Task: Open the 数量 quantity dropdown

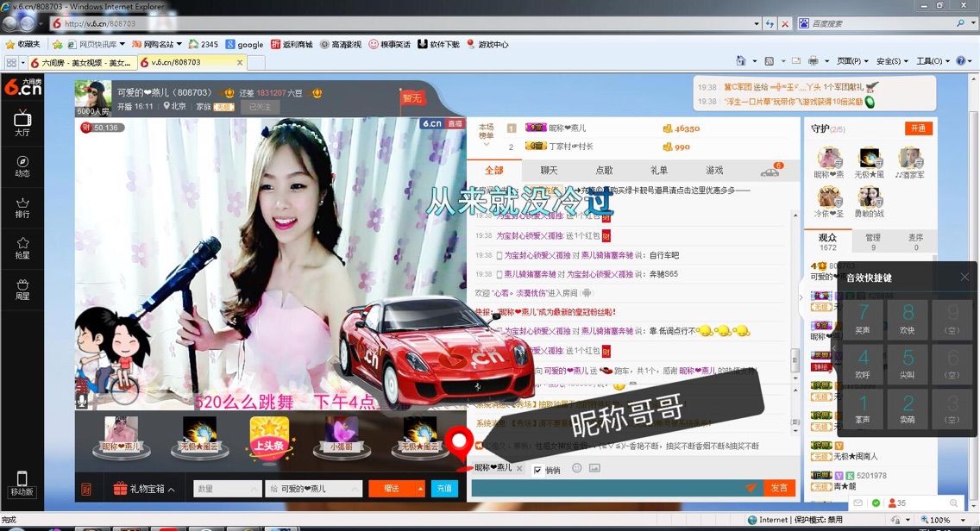Action: (x=228, y=489)
